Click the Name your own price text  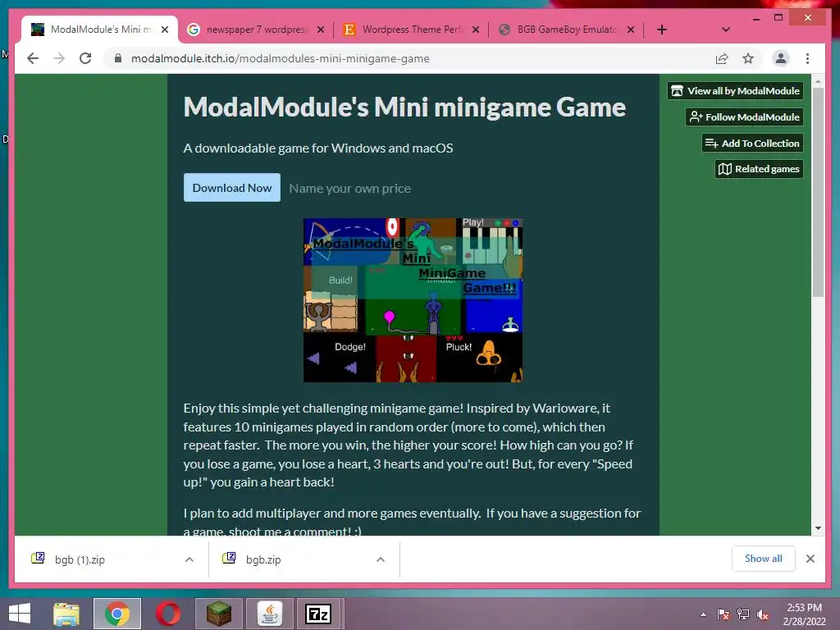349,188
